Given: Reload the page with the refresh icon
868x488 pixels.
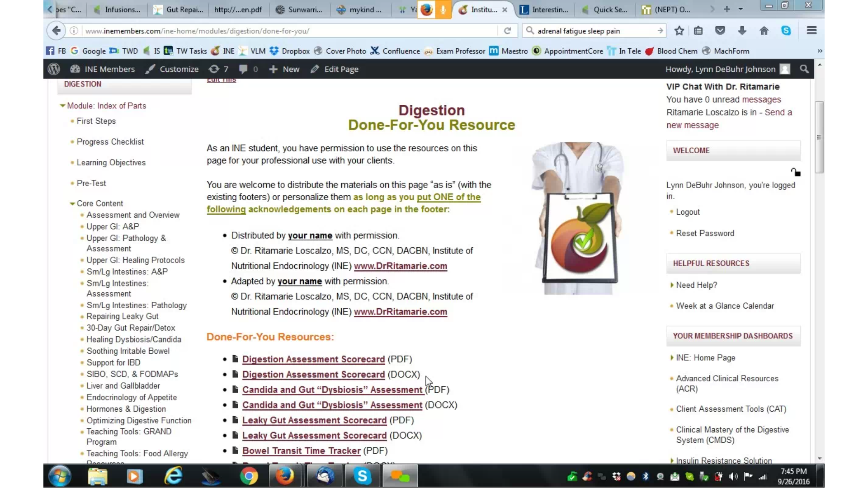Looking at the screenshot, I should pos(507,31).
